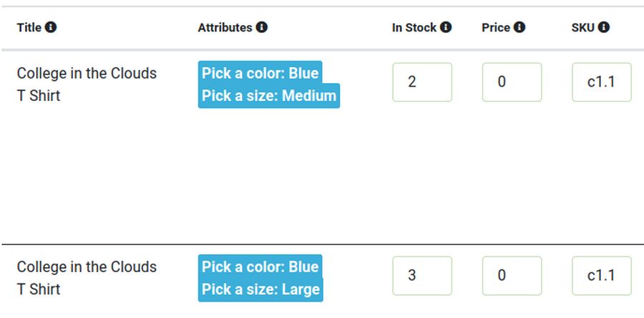Click 'Pick a color: Blue' tag in first row
Image resolution: width=644 pixels, height=318 pixels.
(260, 73)
